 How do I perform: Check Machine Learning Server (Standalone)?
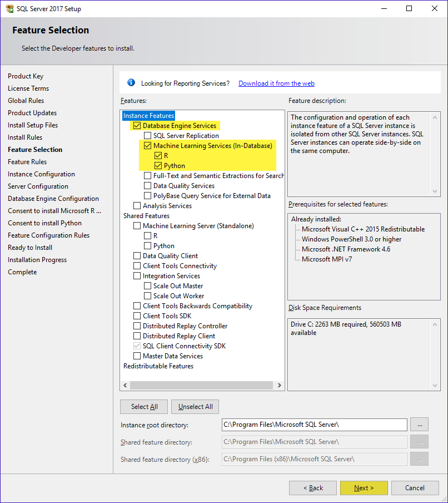click(x=137, y=225)
